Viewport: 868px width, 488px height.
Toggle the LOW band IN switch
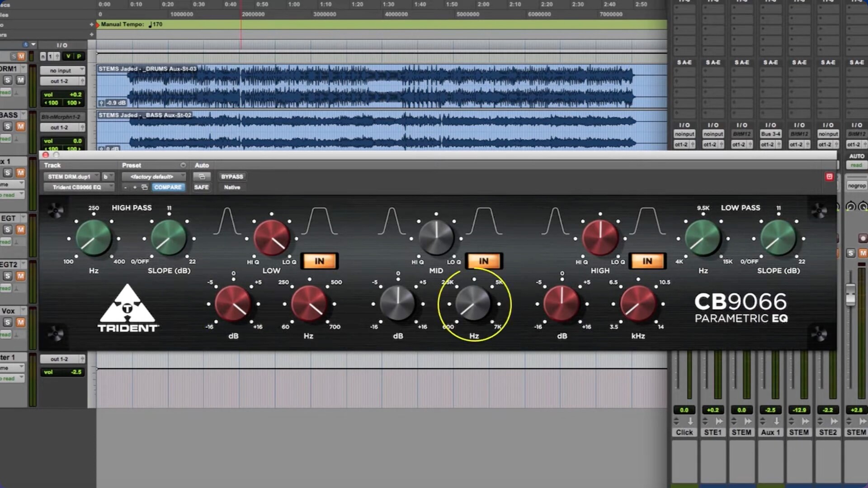point(319,261)
